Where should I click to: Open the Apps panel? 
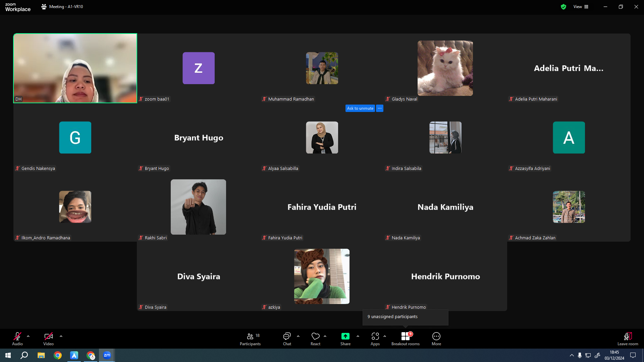click(x=375, y=339)
